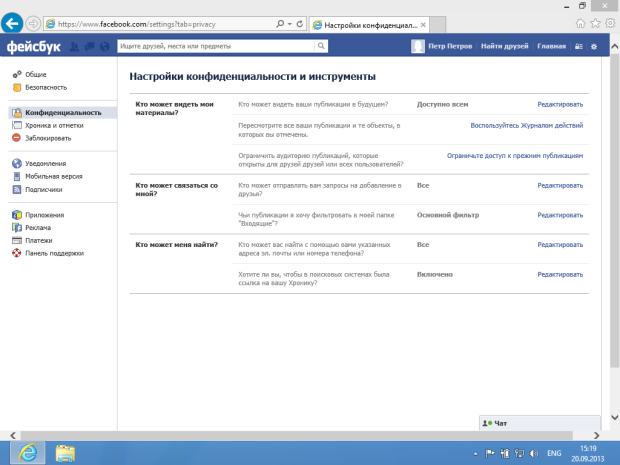Viewport: 620px width, 465px height.
Task: Open the messages icon in Facebook header
Action: (x=90, y=46)
